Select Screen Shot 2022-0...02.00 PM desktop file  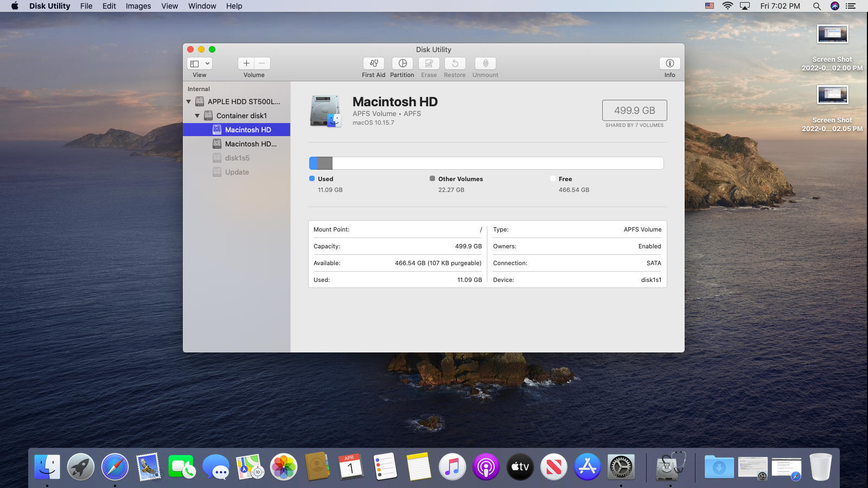[x=832, y=48]
